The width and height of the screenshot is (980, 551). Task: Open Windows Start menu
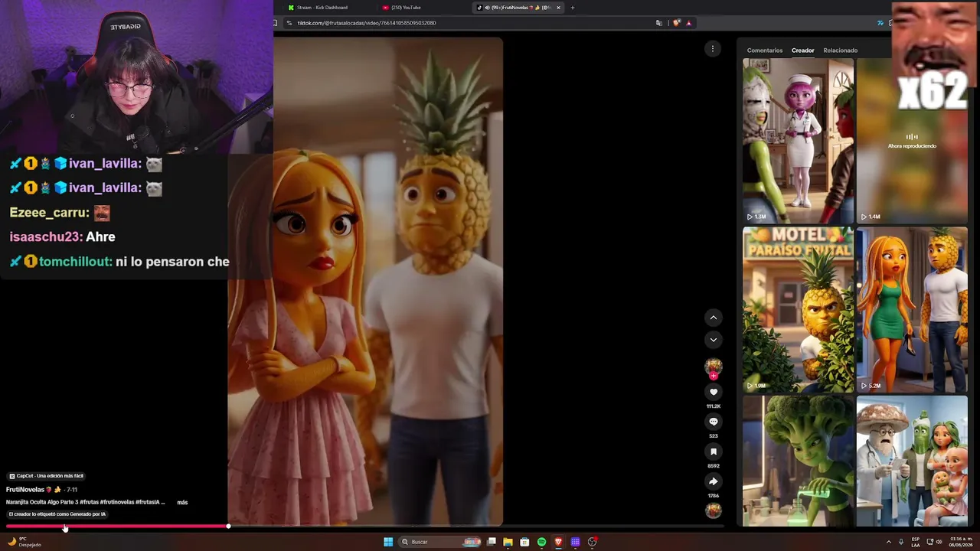click(388, 542)
